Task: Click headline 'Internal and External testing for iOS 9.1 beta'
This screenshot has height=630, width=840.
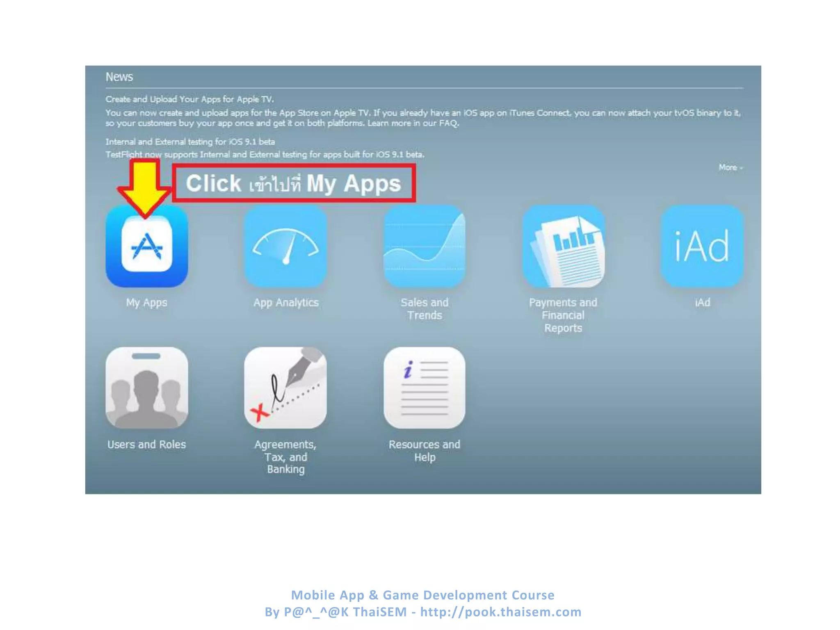Action: tap(190, 142)
